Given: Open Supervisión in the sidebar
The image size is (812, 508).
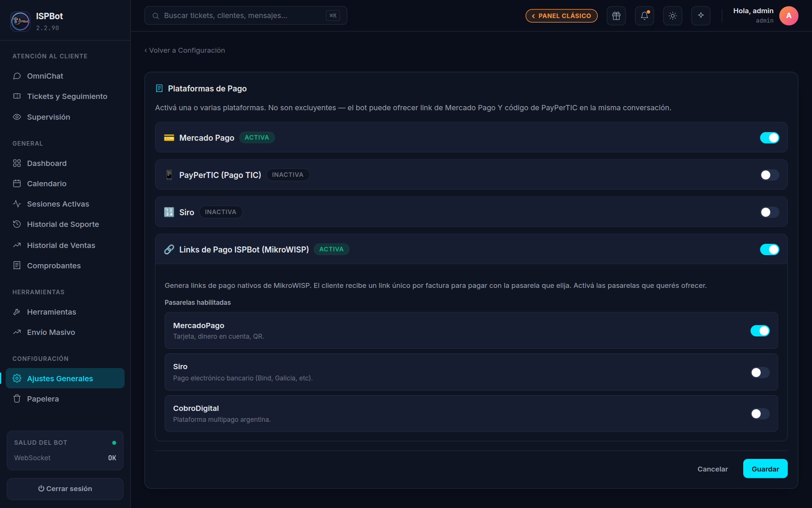Looking at the screenshot, I should (65, 117).
